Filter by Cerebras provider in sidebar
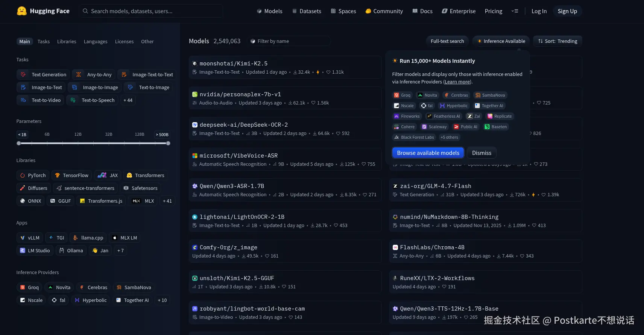 (93, 287)
